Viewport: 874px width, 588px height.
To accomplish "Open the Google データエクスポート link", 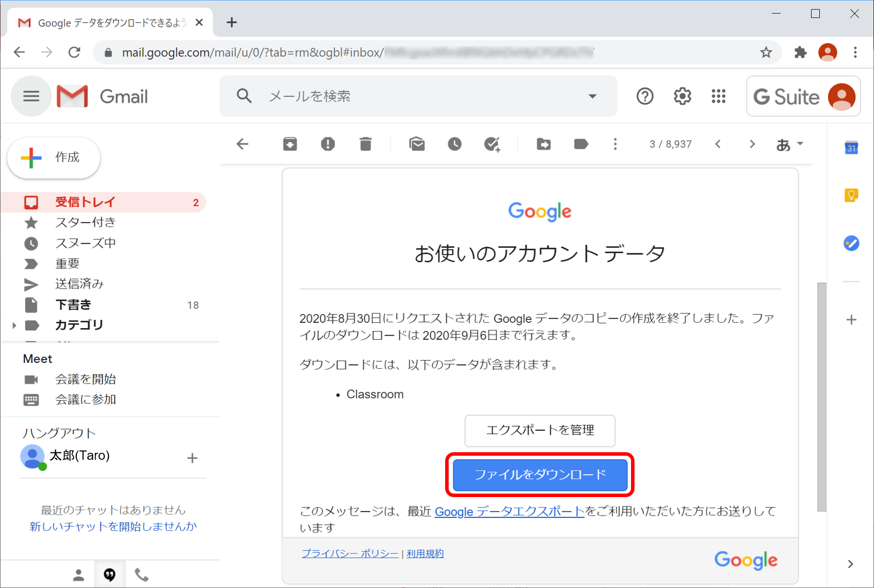I will [x=509, y=512].
